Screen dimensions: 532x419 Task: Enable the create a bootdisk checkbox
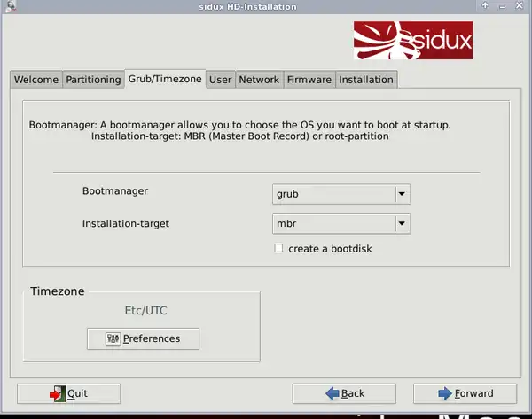278,249
